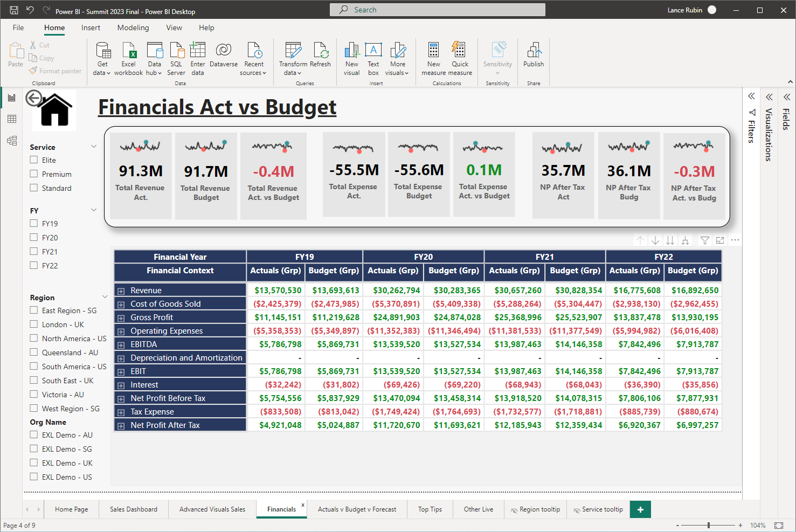Add a new report page
Image resolution: width=796 pixels, height=532 pixels.
(640, 509)
